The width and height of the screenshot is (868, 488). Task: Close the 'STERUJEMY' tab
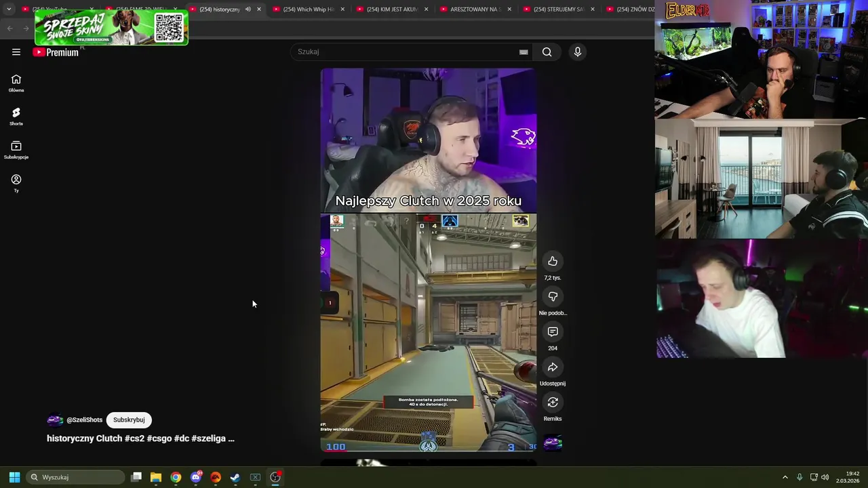point(593,9)
